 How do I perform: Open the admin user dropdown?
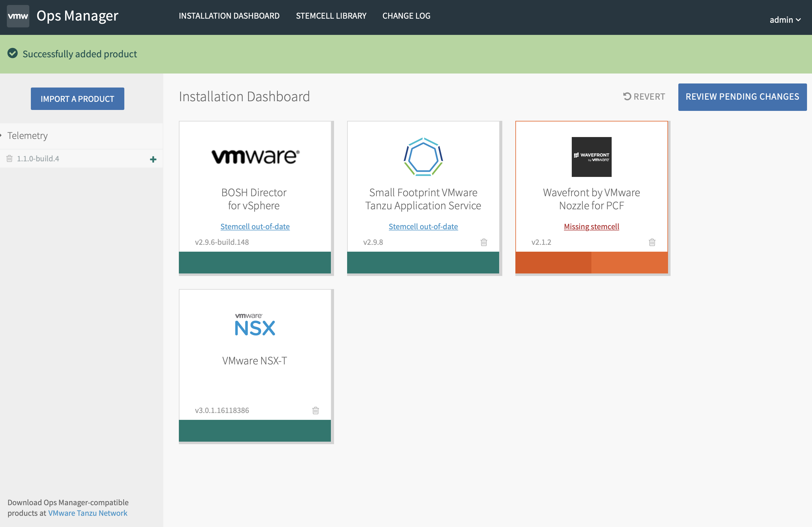pos(785,20)
